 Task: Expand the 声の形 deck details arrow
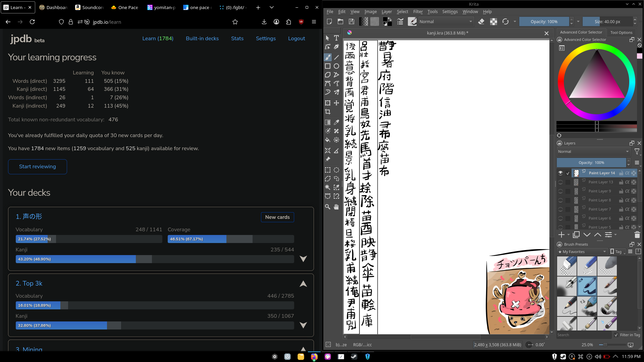[303, 259]
